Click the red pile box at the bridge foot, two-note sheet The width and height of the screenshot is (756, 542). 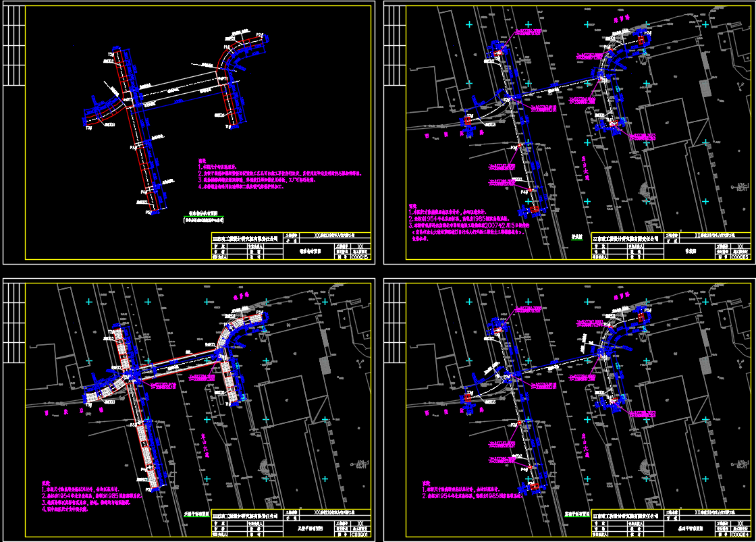click(x=534, y=487)
